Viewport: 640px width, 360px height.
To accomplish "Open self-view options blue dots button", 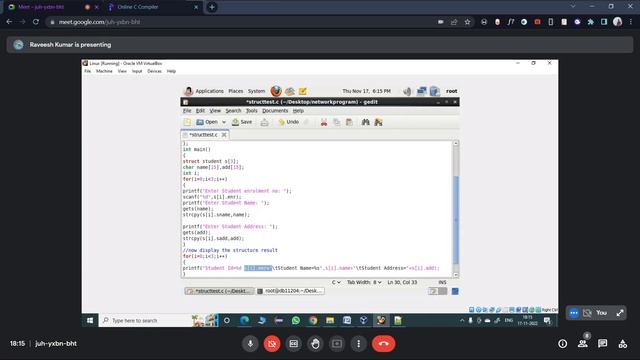I will [x=574, y=313].
